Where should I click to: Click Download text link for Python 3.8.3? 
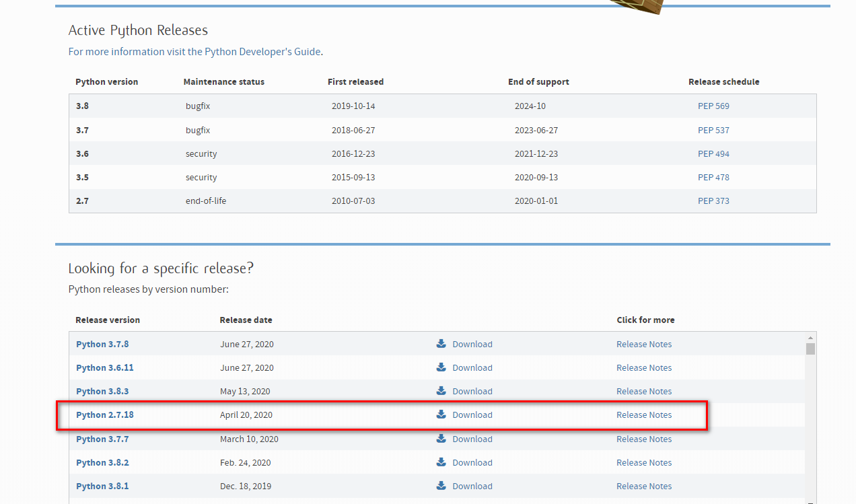[472, 391]
